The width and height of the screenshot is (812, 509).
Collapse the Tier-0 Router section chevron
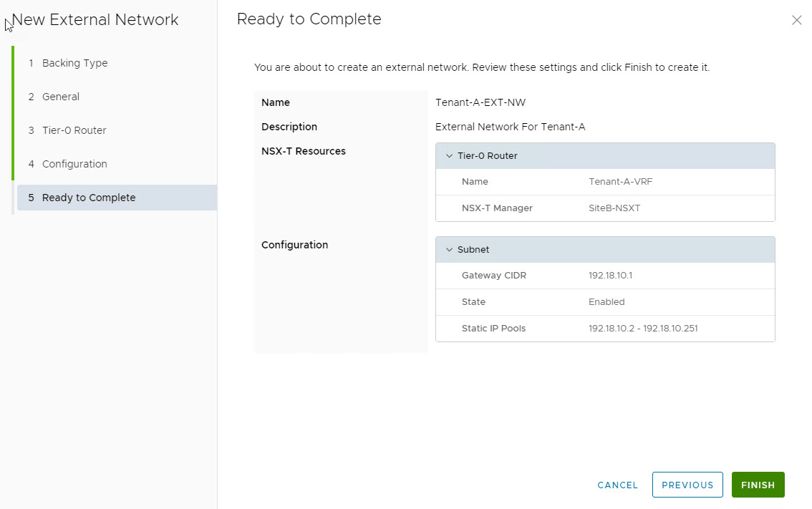pos(450,156)
